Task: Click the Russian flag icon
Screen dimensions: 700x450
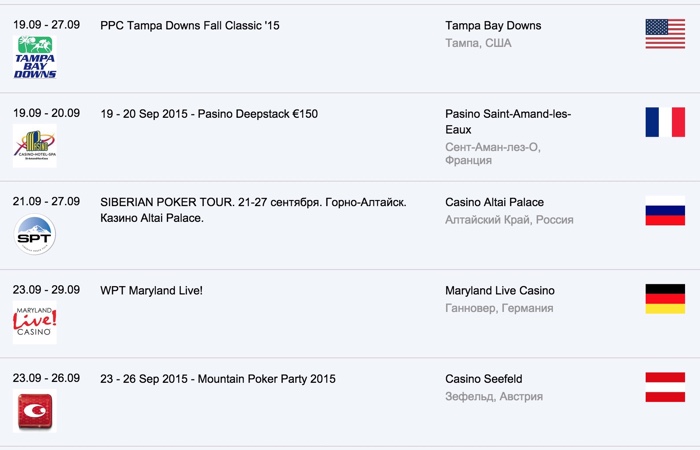Action: pyautogui.click(x=665, y=210)
